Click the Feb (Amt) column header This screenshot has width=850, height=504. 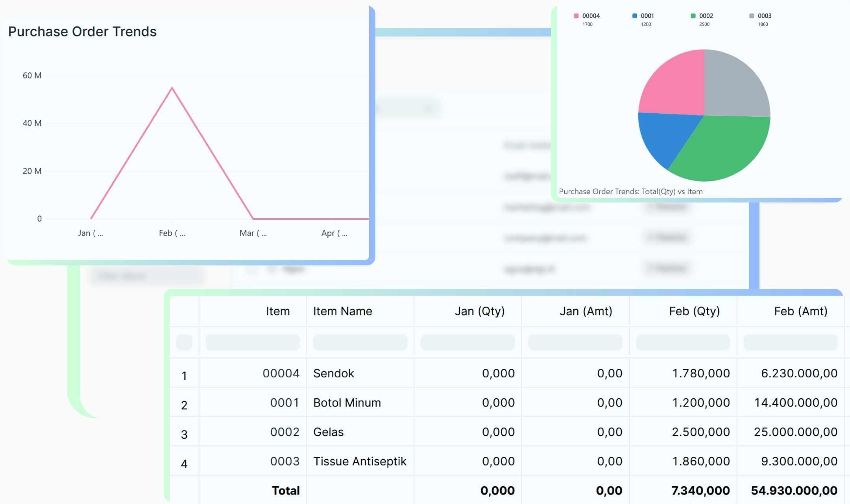click(x=800, y=311)
